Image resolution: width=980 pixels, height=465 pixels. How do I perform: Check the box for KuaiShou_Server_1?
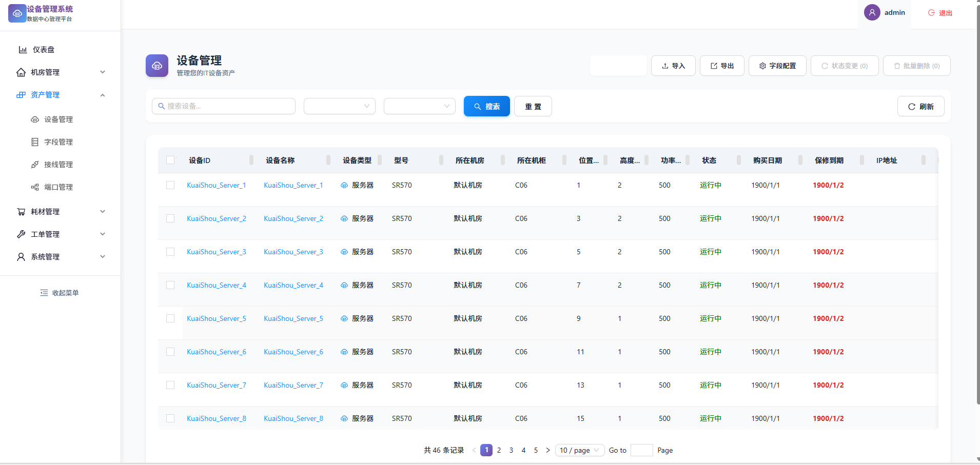pos(170,185)
